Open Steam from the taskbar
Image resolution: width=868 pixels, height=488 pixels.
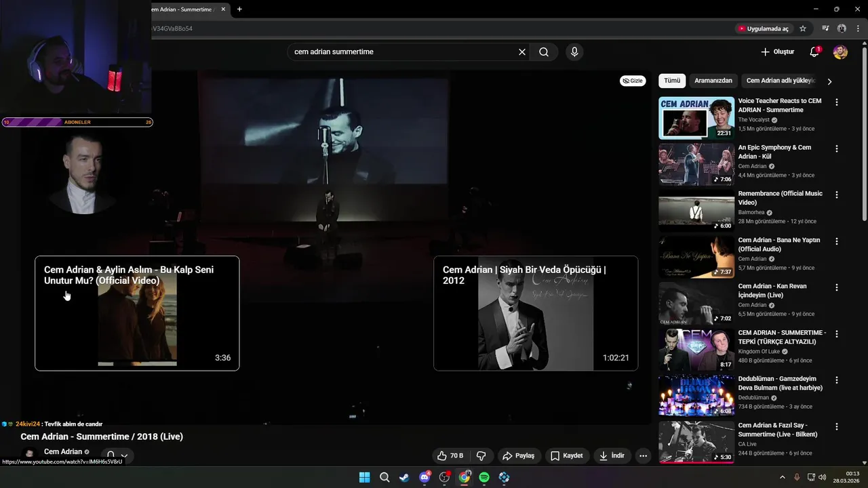tap(404, 477)
